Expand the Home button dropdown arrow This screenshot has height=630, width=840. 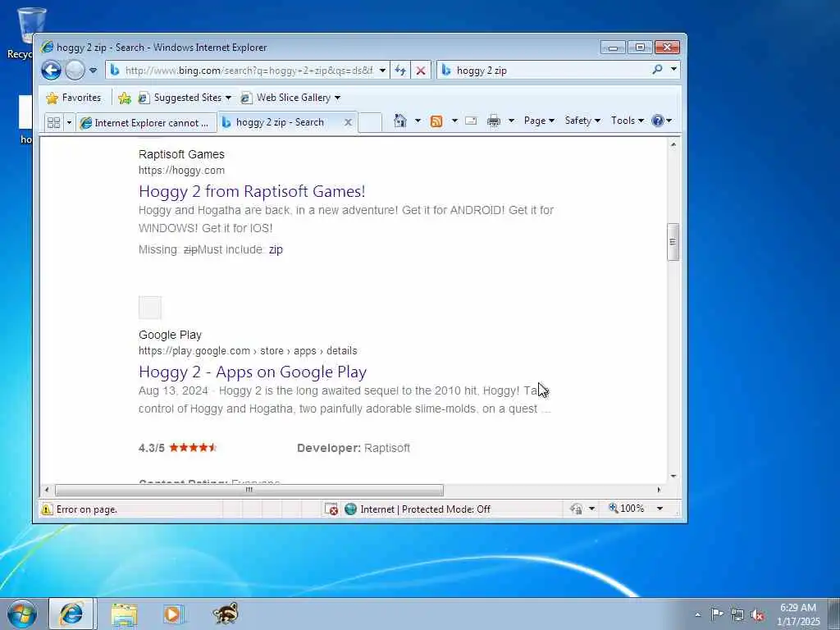(418, 121)
